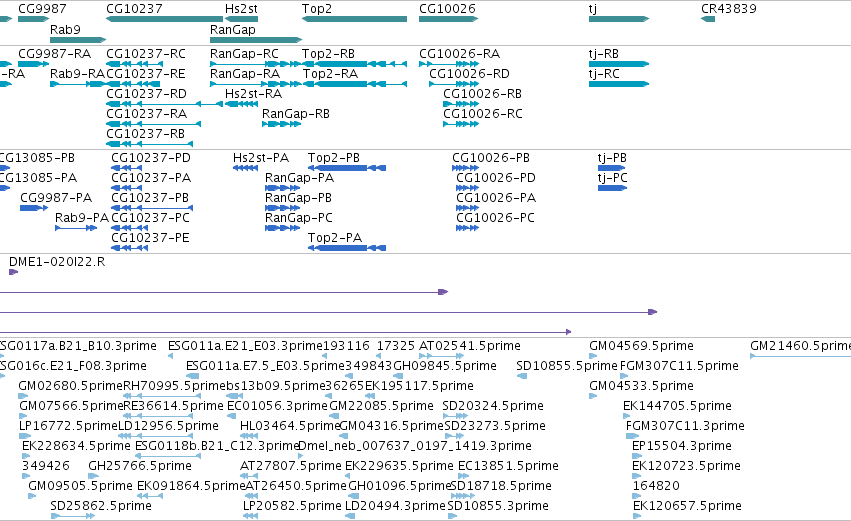Viewport: 851px width, 521px height.
Task: Click EST label GM09505.5prime
Action: click(x=80, y=487)
